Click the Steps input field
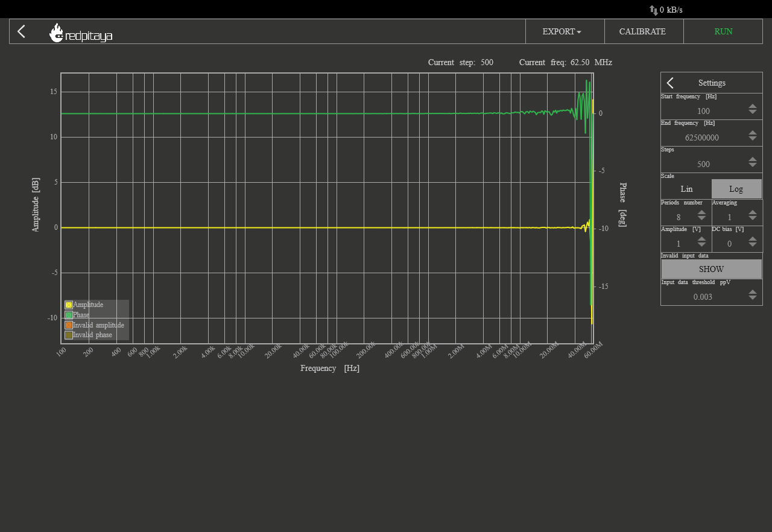Viewport: 772px width, 532px height. click(x=703, y=164)
